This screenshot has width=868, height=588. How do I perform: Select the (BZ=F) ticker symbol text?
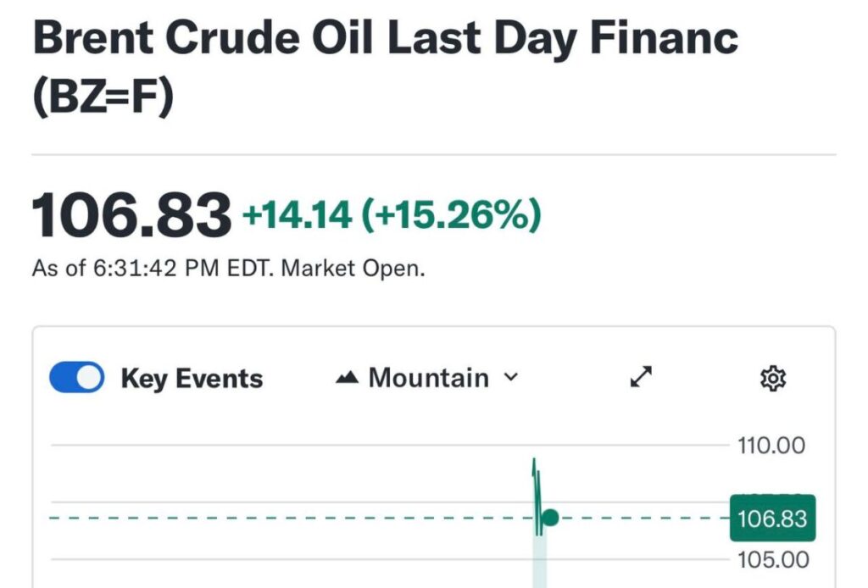click(x=103, y=97)
